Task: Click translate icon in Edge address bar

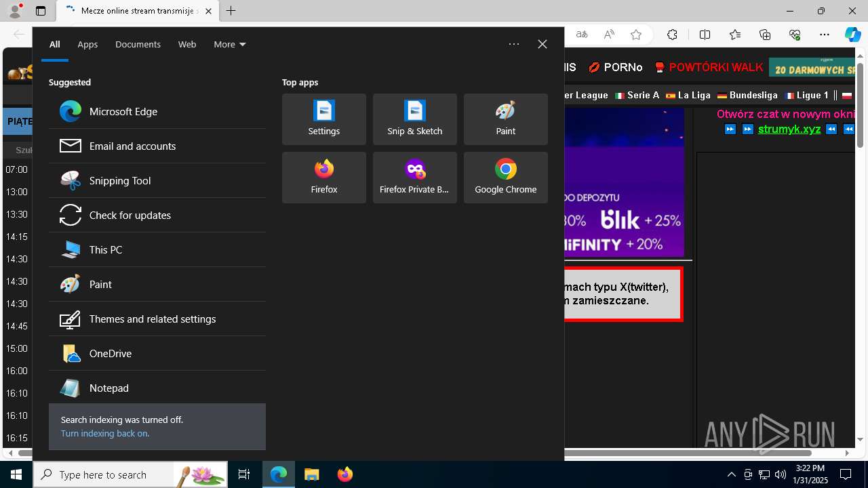Action: click(x=582, y=35)
